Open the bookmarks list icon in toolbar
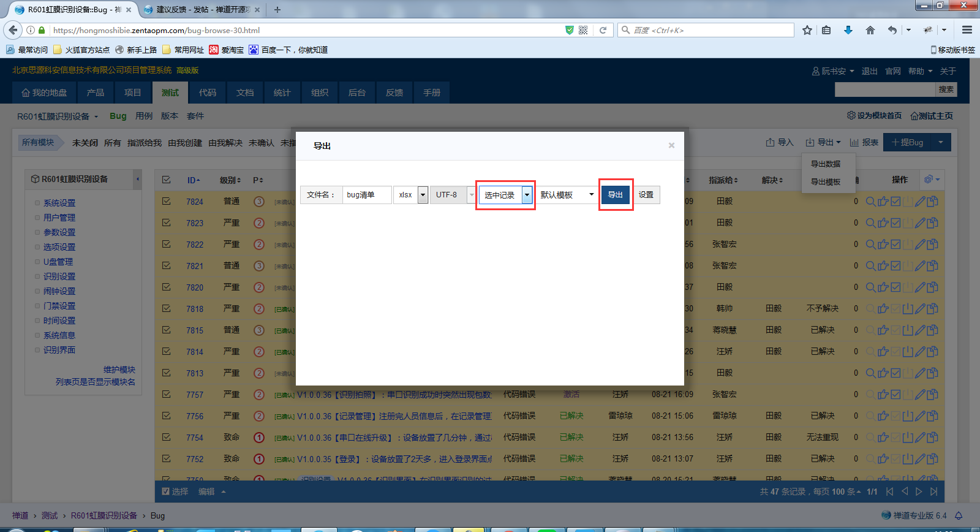The image size is (980, 532). [x=826, y=30]
